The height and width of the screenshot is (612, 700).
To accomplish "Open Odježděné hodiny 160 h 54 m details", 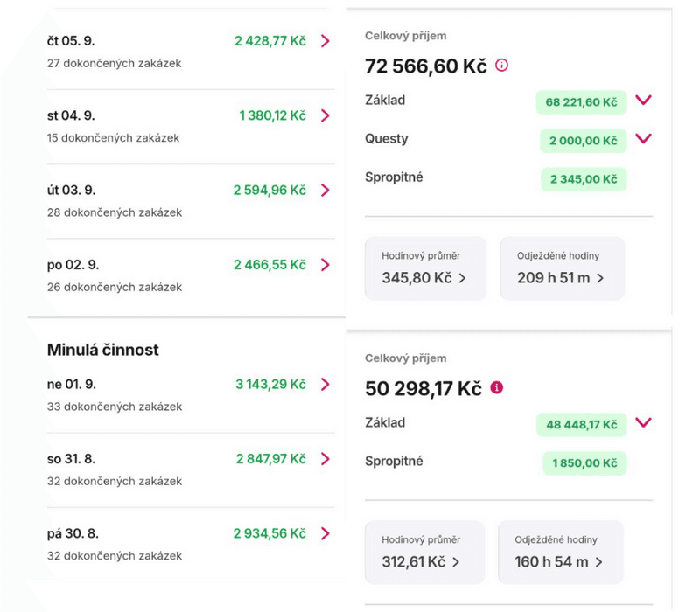I will coord(560,552).
